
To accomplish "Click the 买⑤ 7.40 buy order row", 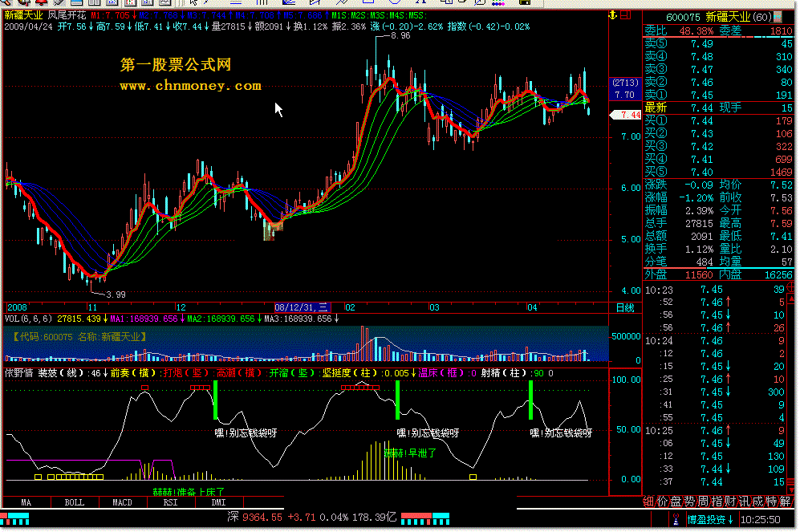I will point(718,173).
